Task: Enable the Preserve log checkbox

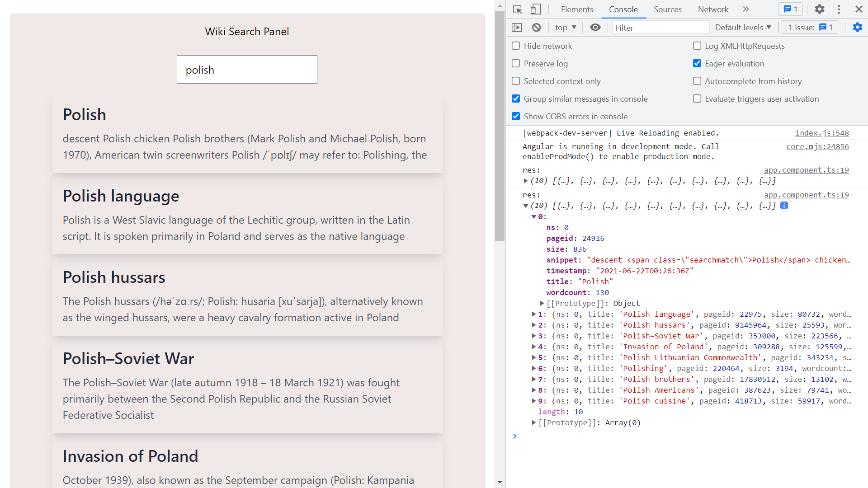Action: pyautogui.click(x=516, y=64)
